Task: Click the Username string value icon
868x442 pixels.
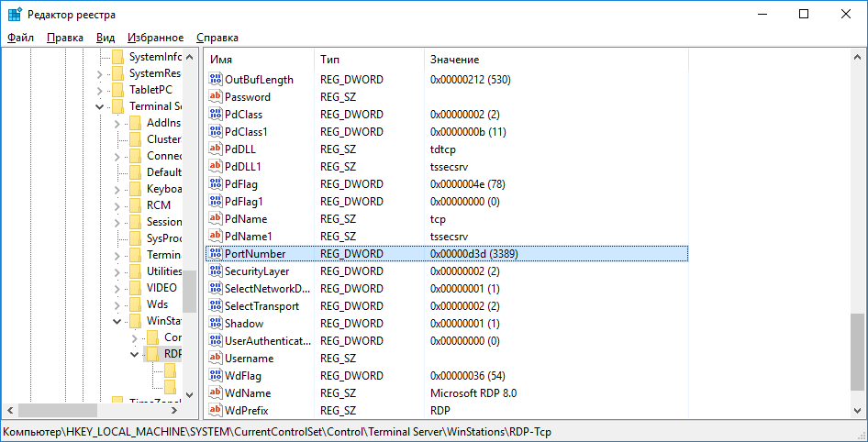Action: coord(216,359)
